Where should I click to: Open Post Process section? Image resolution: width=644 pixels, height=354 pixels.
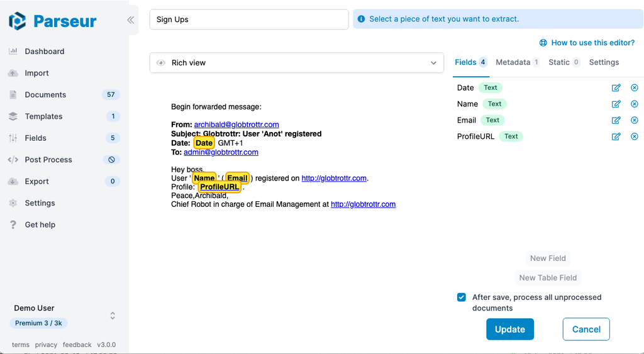coord(48,160)
